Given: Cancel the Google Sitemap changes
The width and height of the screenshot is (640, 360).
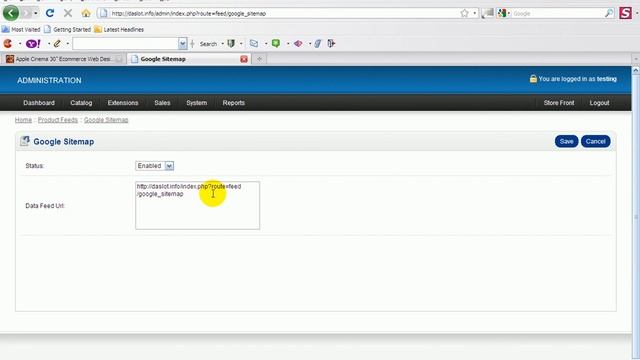Looking at the screenshot, I should coord(596,141).
